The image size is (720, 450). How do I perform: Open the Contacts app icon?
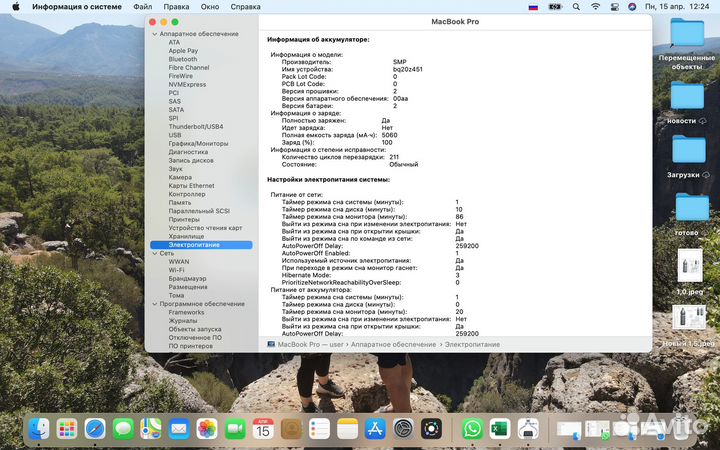pyautogui.click(x=291, y=429)
